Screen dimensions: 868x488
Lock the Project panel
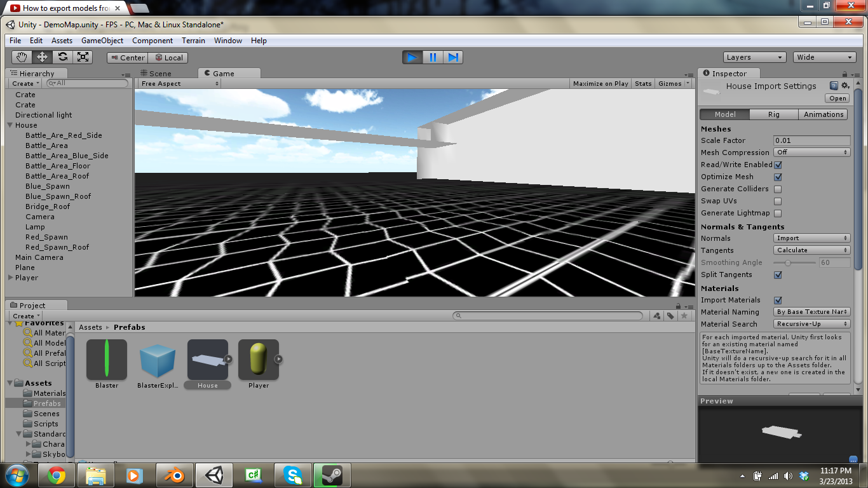pos(678,306)
